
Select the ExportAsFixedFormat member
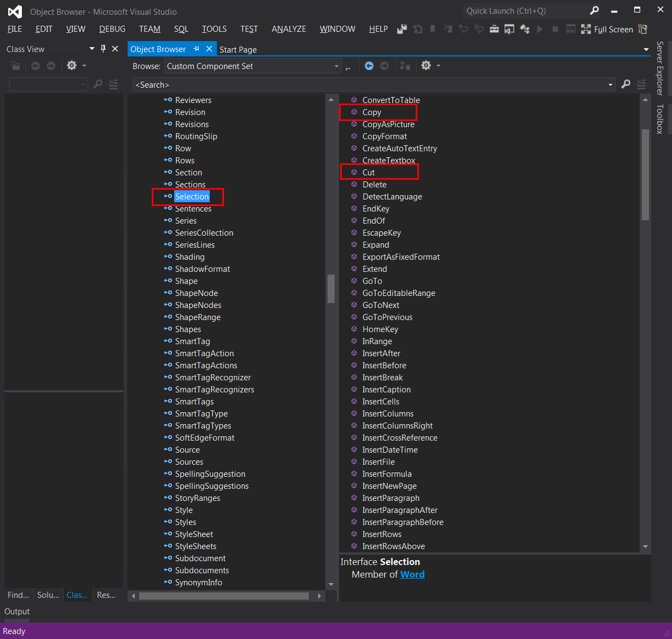pos(401,257)
